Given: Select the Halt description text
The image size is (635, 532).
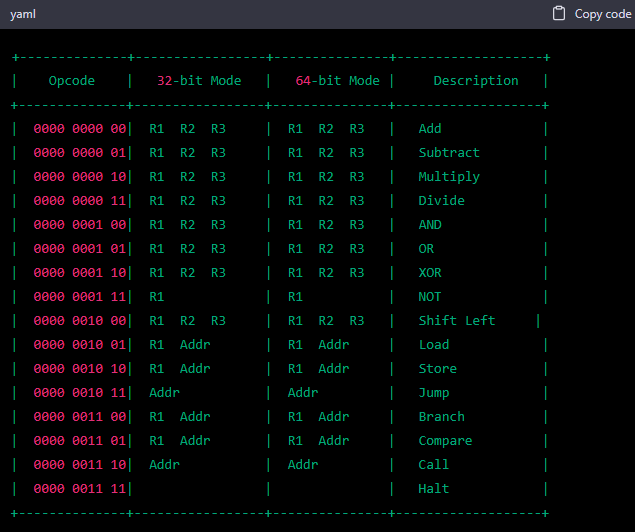Looking at the screenshot, I should coord(434,489).
